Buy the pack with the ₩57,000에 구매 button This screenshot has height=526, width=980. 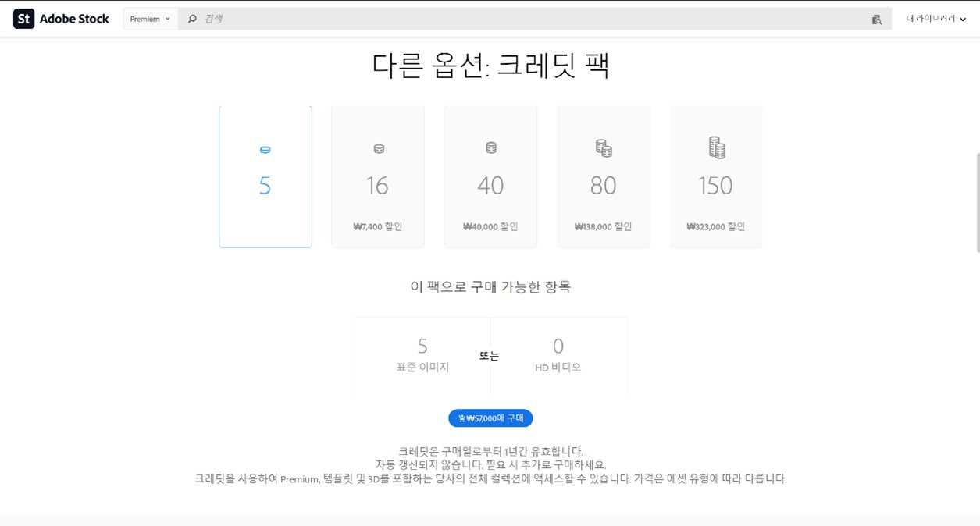point(490,418)
